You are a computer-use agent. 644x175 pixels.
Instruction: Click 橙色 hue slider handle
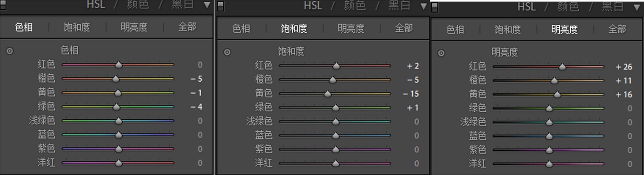tap(116, 79)
